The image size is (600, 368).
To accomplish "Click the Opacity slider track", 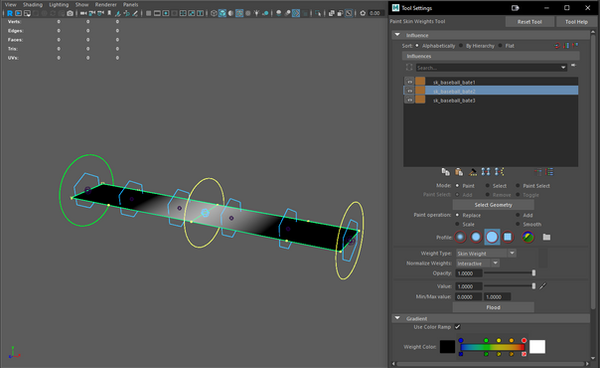I will pos(509,273).
